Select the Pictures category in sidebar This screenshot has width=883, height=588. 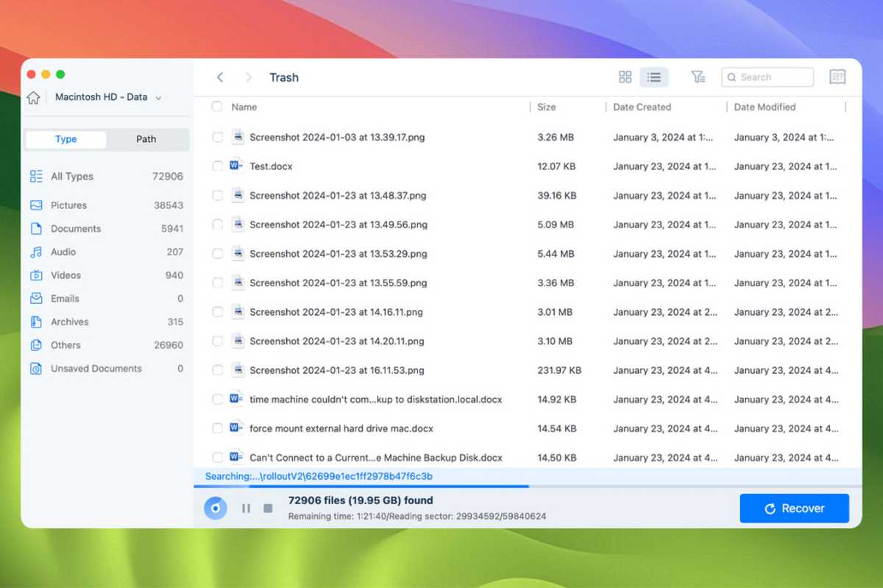tap(67, 205)
